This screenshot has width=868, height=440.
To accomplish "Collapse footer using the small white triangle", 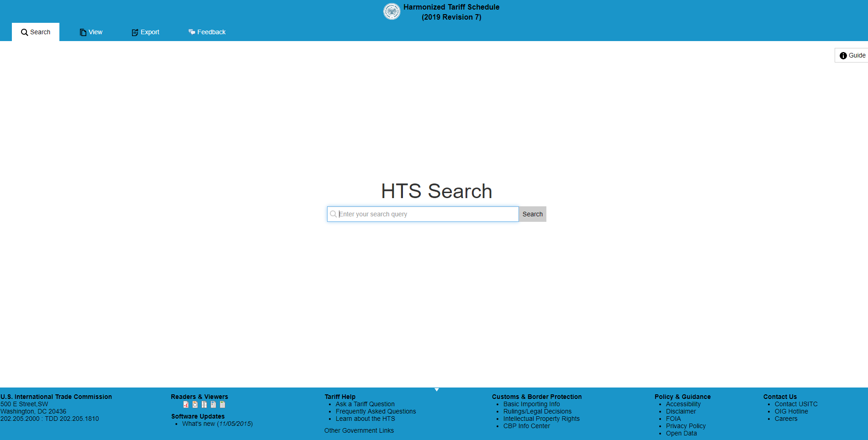I will [437, 389].
